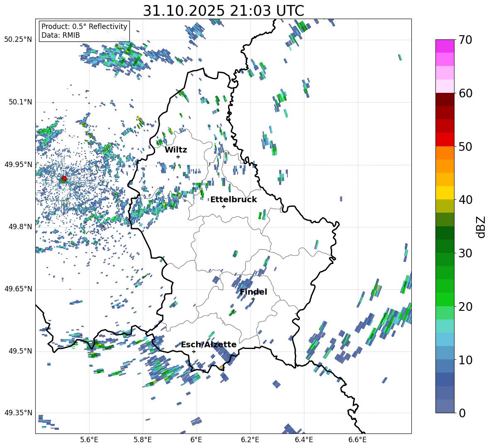Click the bright green colorbar segment above 20
The image size is (491, 448).
click(x=445, y=299)
